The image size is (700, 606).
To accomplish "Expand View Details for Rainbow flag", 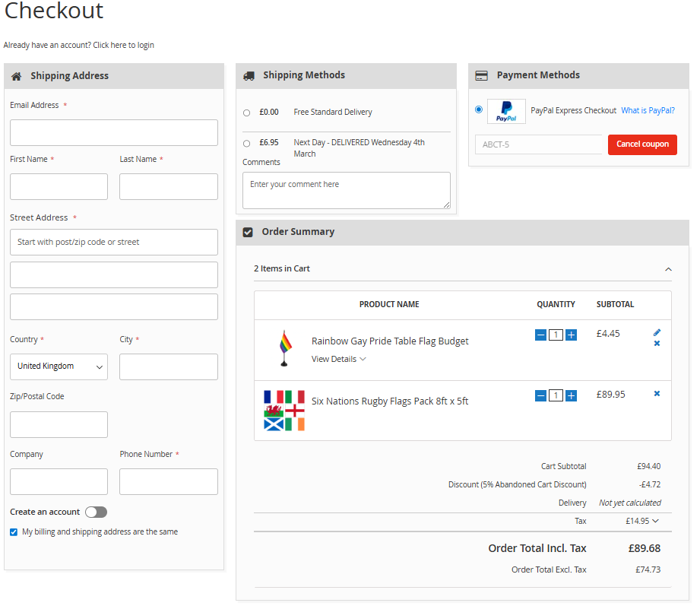I will [x=339, y=359].
